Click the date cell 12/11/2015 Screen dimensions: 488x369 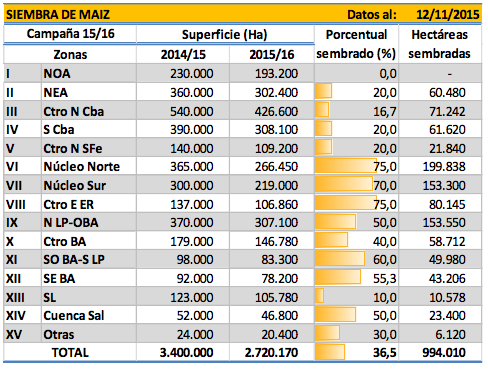tap(447, 14)
